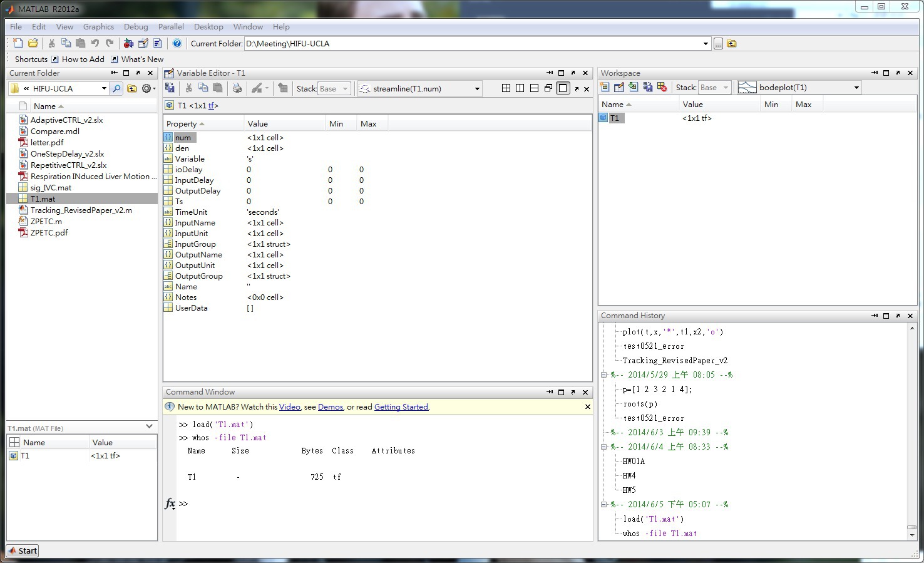This screenshot has width=924, height=563.
Task: Open the Parallel menu
Action: pyautogui.click(x=171, y=27)
